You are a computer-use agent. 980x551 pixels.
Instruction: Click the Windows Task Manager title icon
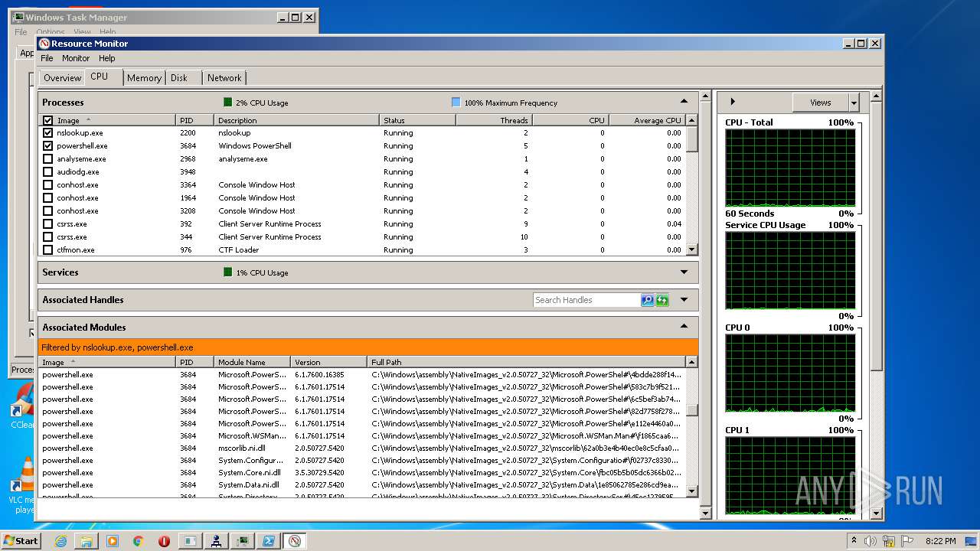tap(18, 17)
